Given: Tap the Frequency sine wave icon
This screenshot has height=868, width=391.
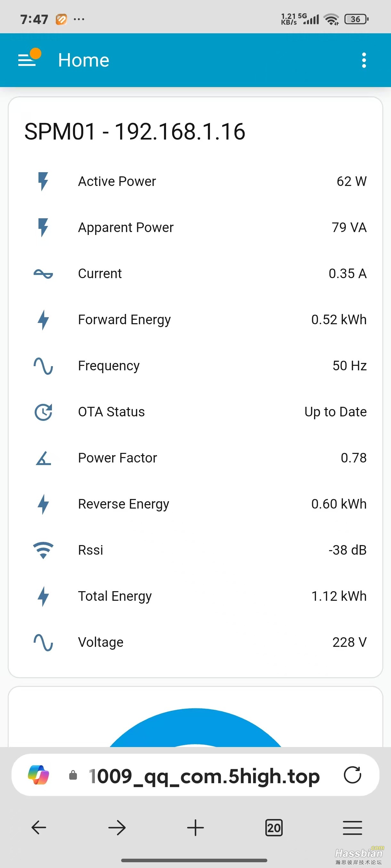Looking at the screenshot, I should pyautogui.click(x=43, y=366).
